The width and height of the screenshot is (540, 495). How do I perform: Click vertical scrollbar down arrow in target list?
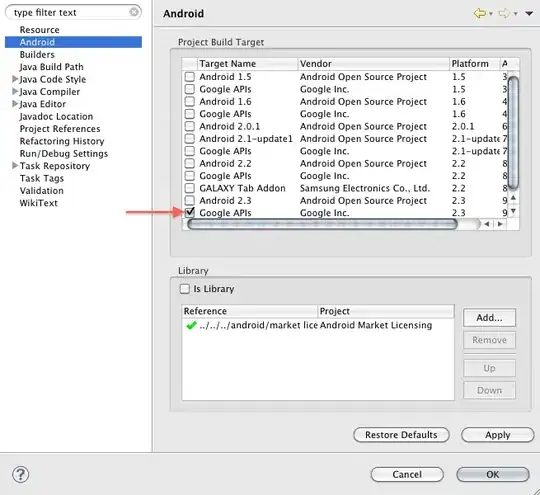513,210
